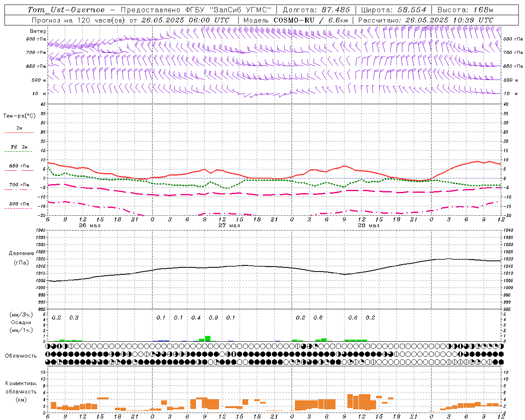Click the 700 гПа temperature legend entry
This screenshot has width=525, height=420.
pos(19,185)
